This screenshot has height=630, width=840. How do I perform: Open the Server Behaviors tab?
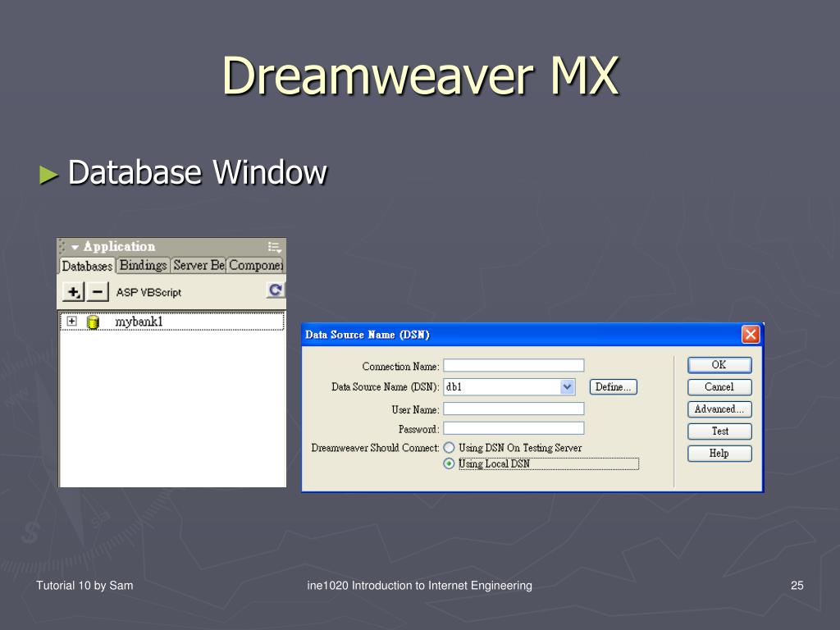pos(199,265)
